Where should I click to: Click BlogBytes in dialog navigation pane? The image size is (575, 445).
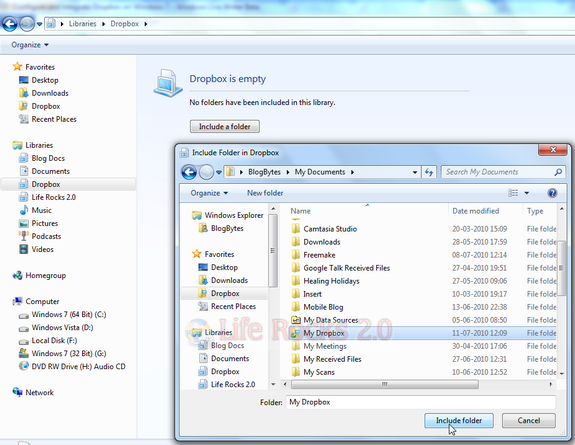coord(227,228)
